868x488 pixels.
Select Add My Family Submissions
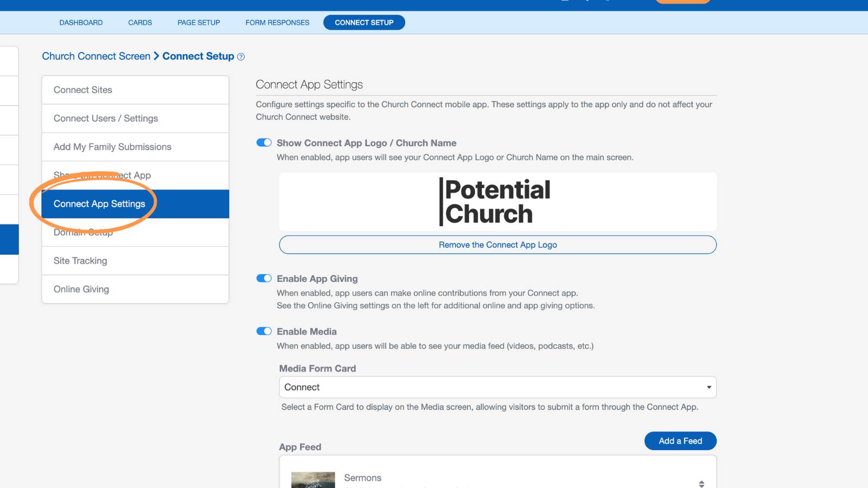(x=135, y=147)
